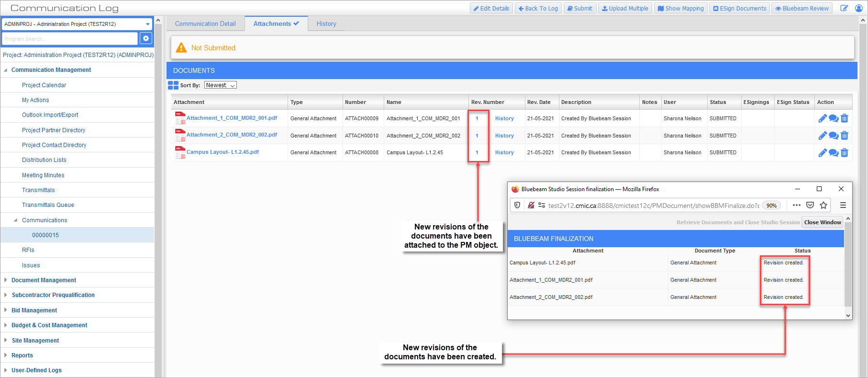The image size is (868, 378).
Task: Click the edit note icon in header
Action: pyautogui.click(x=844, y=8)
